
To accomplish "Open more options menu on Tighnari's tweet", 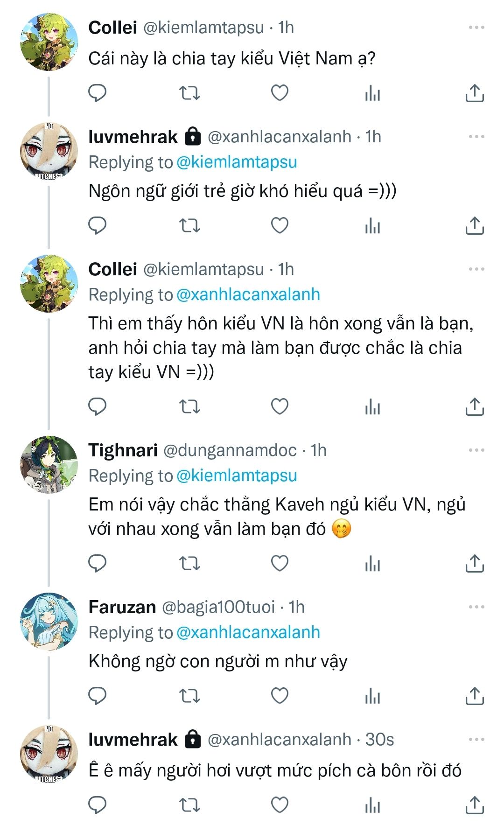I will point(476,450).
